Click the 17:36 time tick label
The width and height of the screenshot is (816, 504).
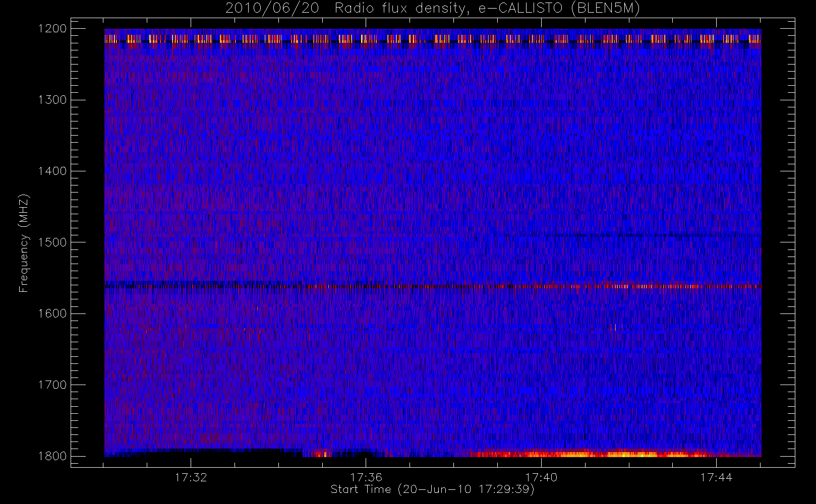[366, 477]
